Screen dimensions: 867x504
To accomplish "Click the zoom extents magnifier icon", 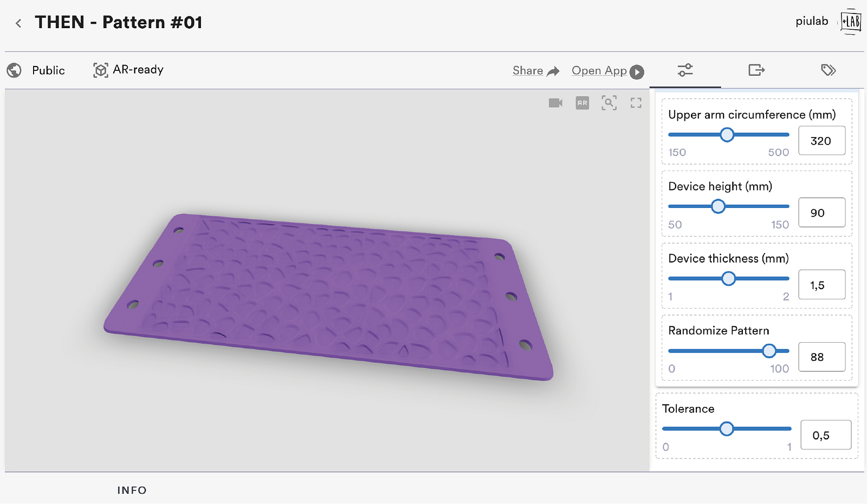I will [x=609, y=103].
